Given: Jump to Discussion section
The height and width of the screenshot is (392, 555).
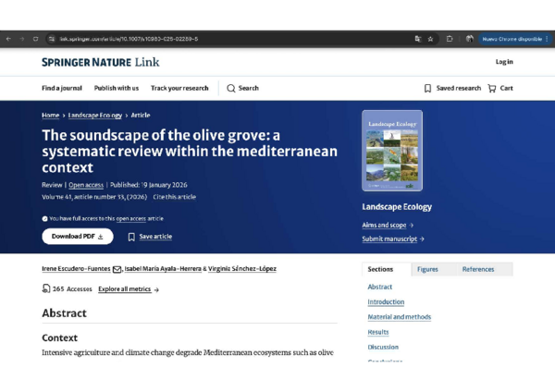Looking at the screenshot, I should coord(383,347).
